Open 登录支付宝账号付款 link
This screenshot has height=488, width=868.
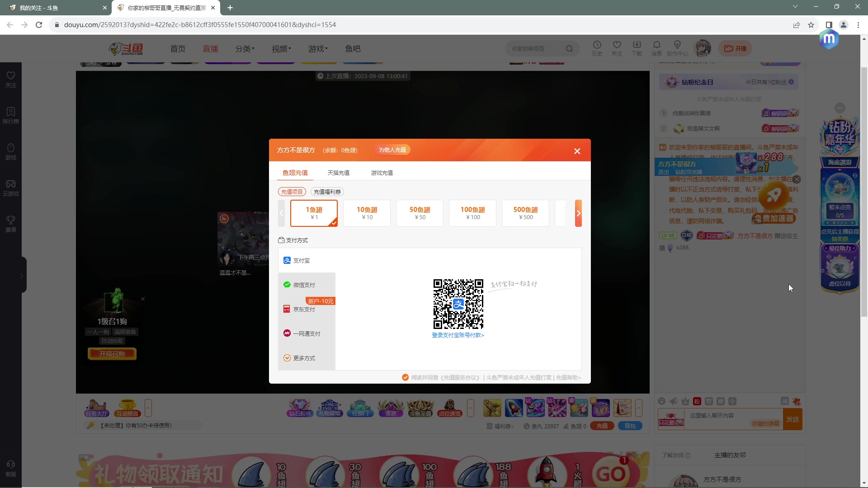458,335
